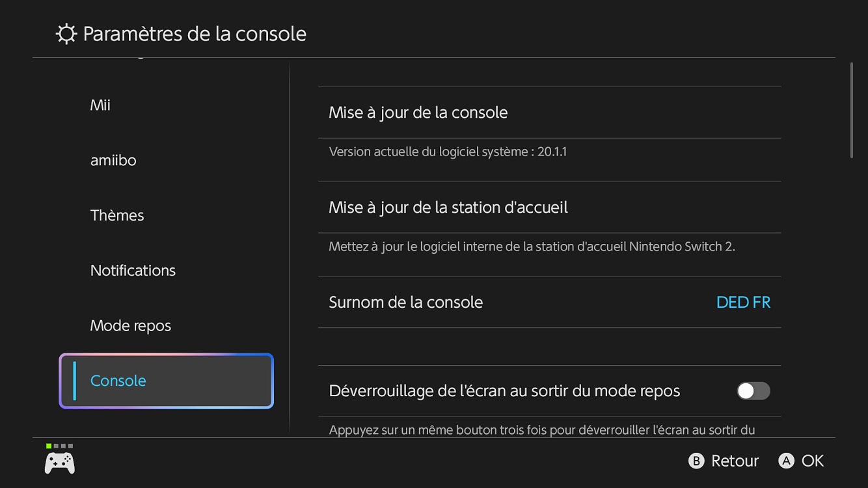Open Mise à jour de la station d'accueil

click(549, 208)
